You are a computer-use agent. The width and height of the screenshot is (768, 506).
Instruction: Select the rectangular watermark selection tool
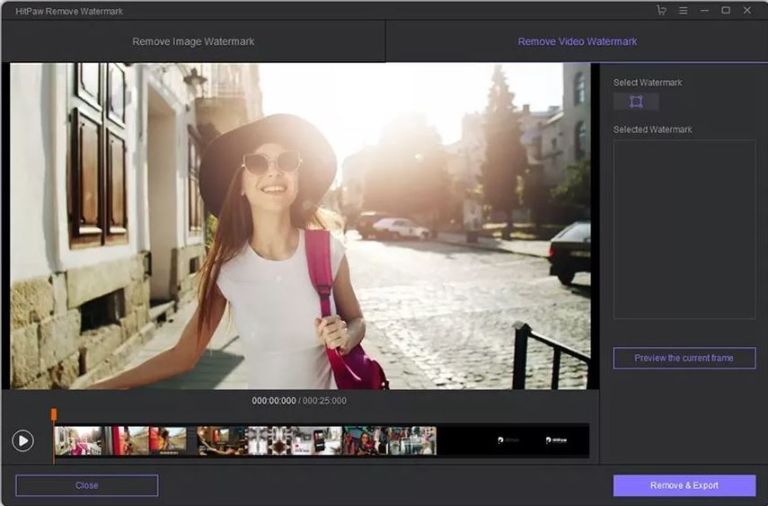[x=636, y=102]
